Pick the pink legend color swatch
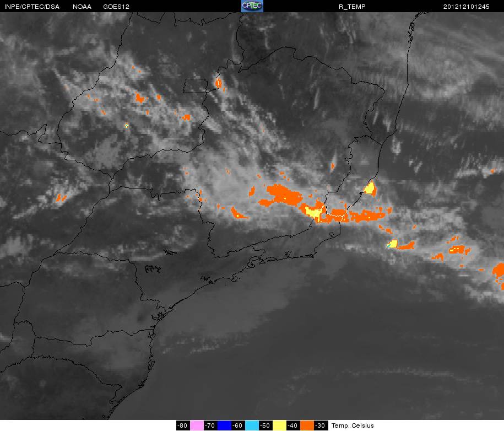Viewport: 504px width, 431px height. [197, 425]
